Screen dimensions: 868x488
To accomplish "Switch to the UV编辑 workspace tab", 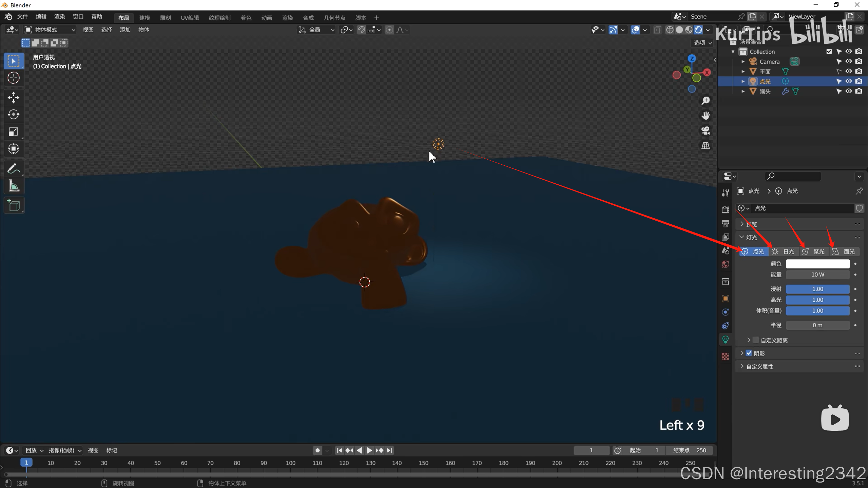I will (x=190, y=18).
